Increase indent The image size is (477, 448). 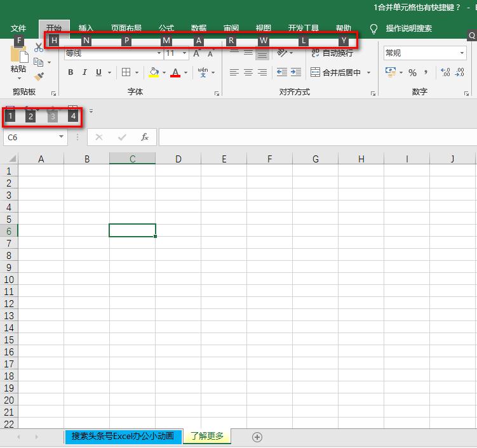(x=296, y=72)
